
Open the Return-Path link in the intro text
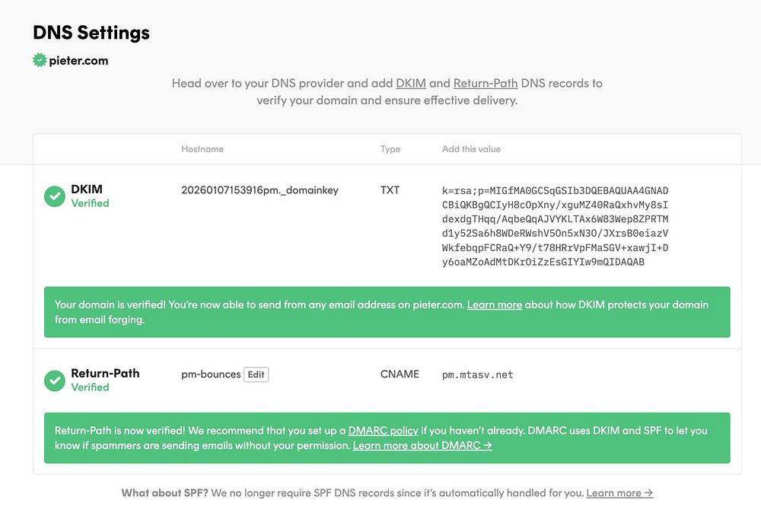pyautogui.click(x=485, y=83)
